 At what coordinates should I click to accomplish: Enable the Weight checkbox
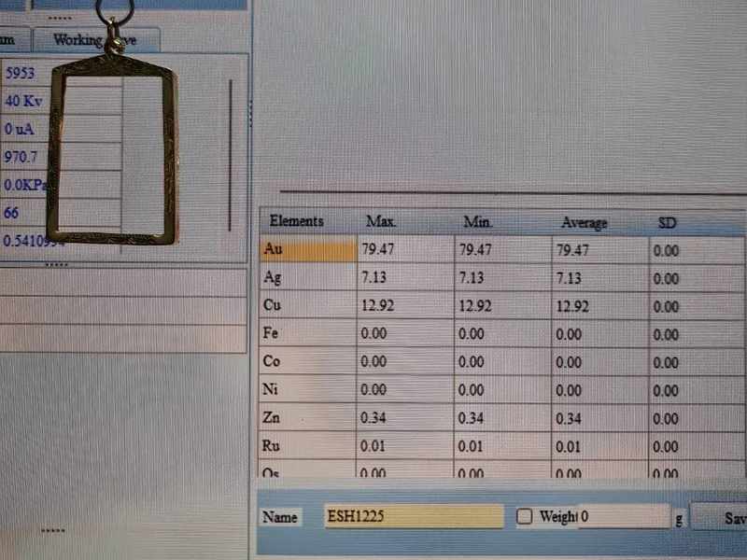[x=525, y=516]
